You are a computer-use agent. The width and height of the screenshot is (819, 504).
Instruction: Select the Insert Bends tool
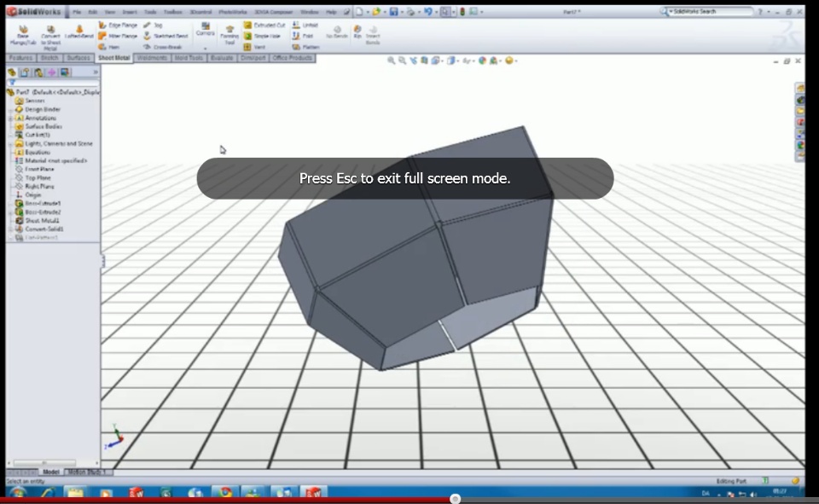373,35
